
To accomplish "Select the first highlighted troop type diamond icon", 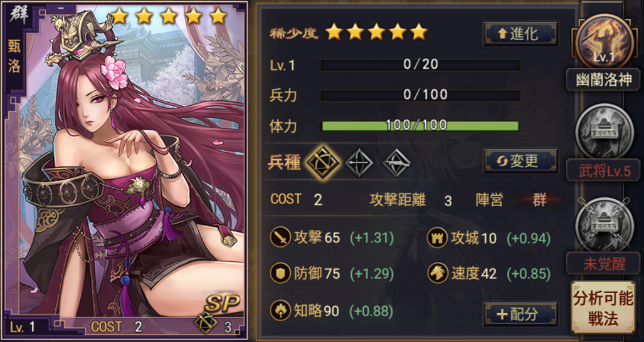I will (x=322, y=163).
